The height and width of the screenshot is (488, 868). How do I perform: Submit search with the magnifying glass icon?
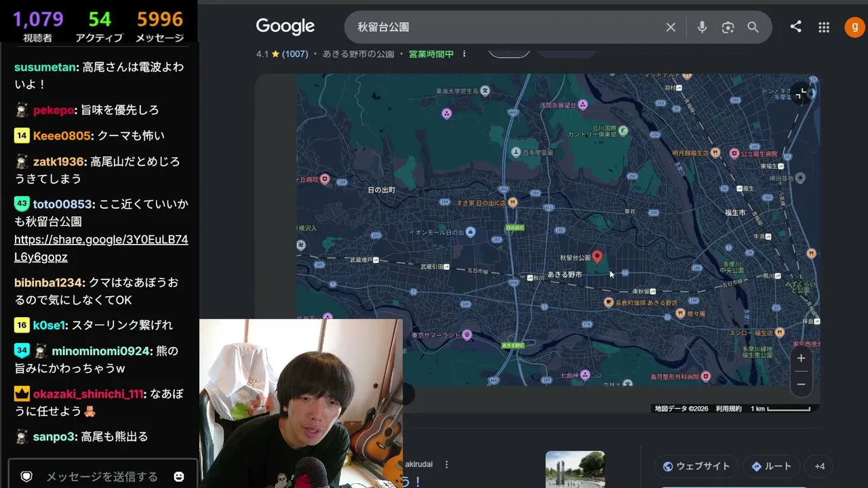click(x=753, y=27)
